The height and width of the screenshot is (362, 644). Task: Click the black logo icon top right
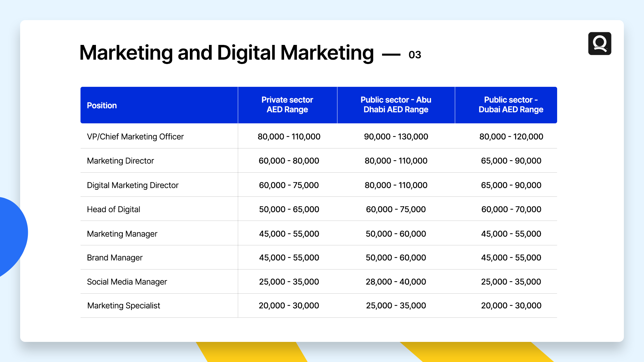[599, 44]
